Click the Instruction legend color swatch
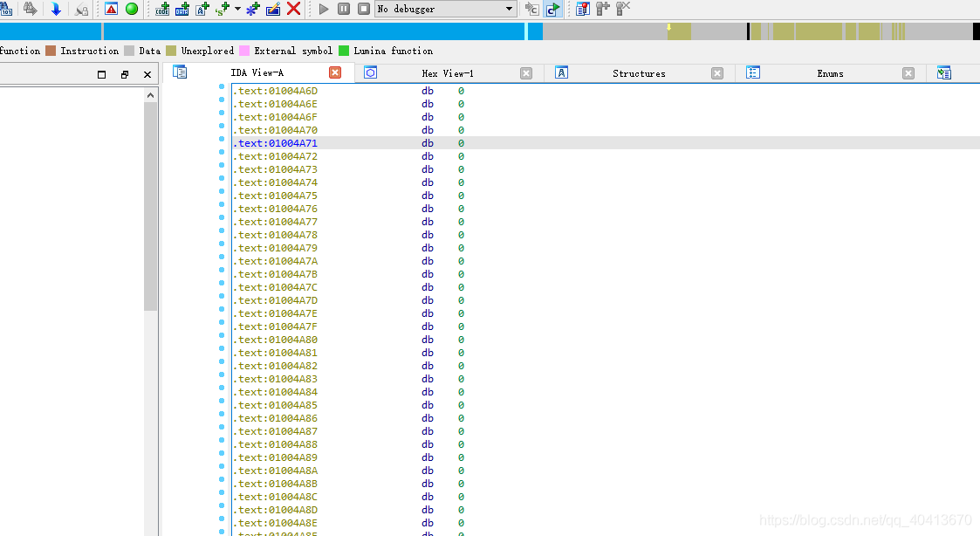Screen dimensions: 980x536 coord(51,51)
